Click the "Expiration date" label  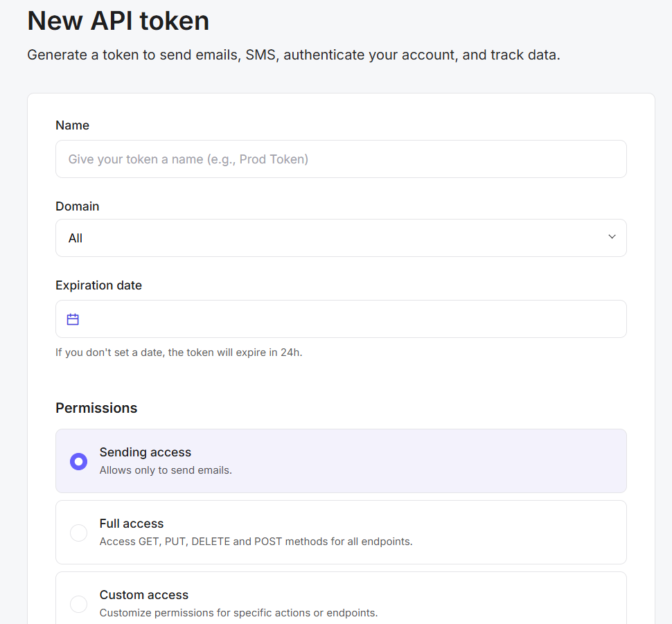click(98, 285)
